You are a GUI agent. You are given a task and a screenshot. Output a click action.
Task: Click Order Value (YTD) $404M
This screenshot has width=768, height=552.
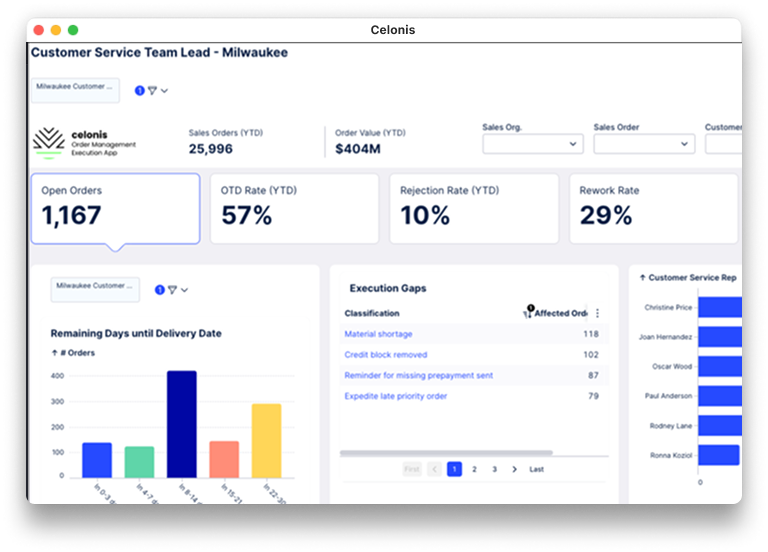(358, 149)
